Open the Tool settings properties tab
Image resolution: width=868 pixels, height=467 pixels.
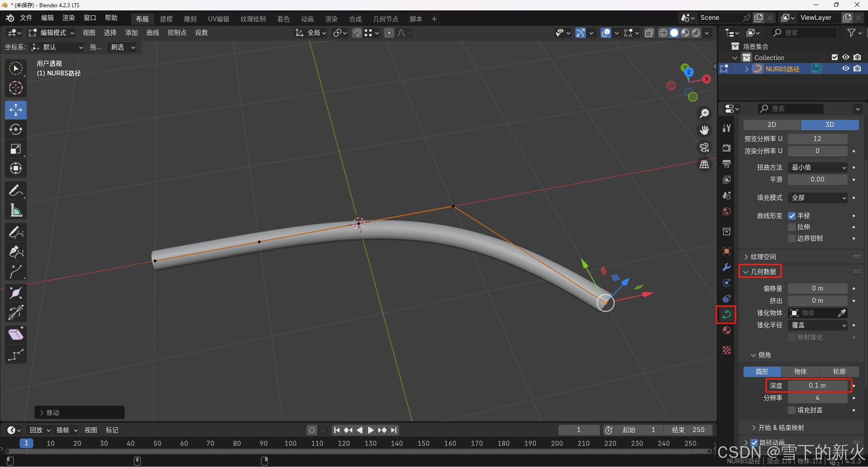[x=726, y=128]
